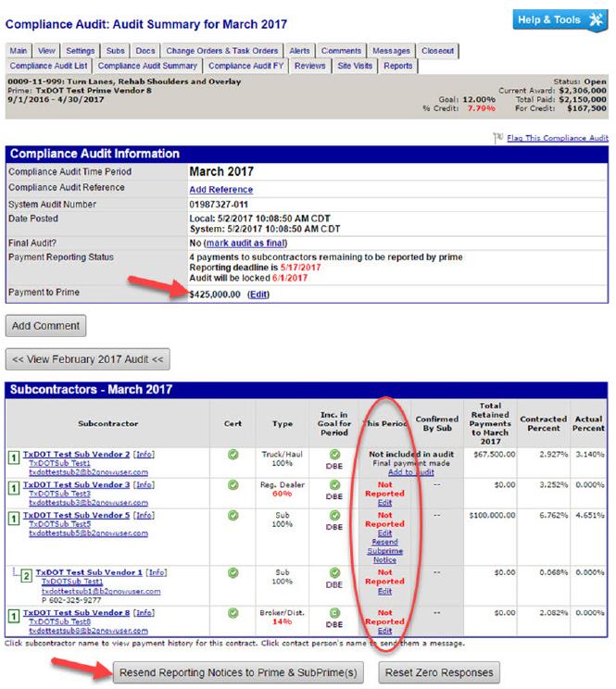Viewport: 616px width, 689px height.
Task: Edit the Payment to Prime amount
Action: click(x=258, y=294)
